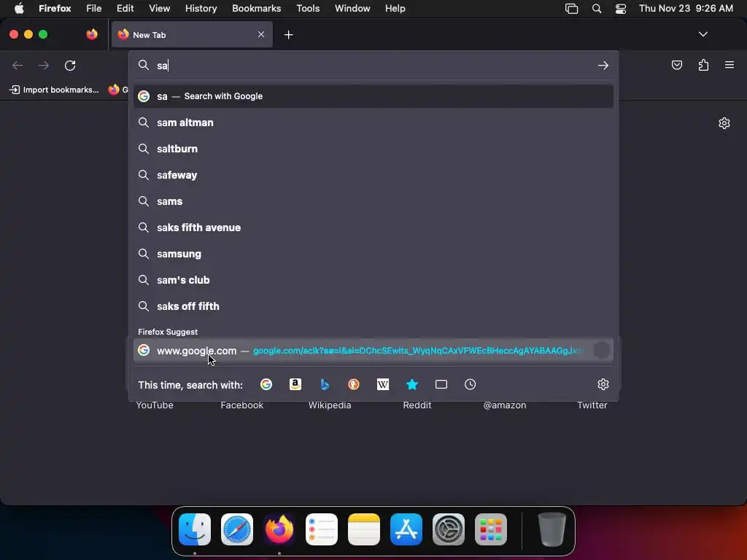Launch Safari from the Dock
This screenshot has height=560, width=747.
[x=237, y=529]
